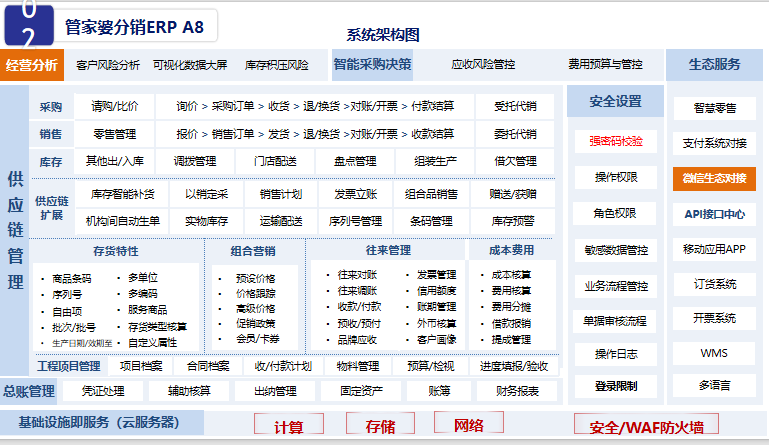Image resolution: width=769 pixels, height=445 pixels.
Task: Click the WMS box
Action: point(714,353)
